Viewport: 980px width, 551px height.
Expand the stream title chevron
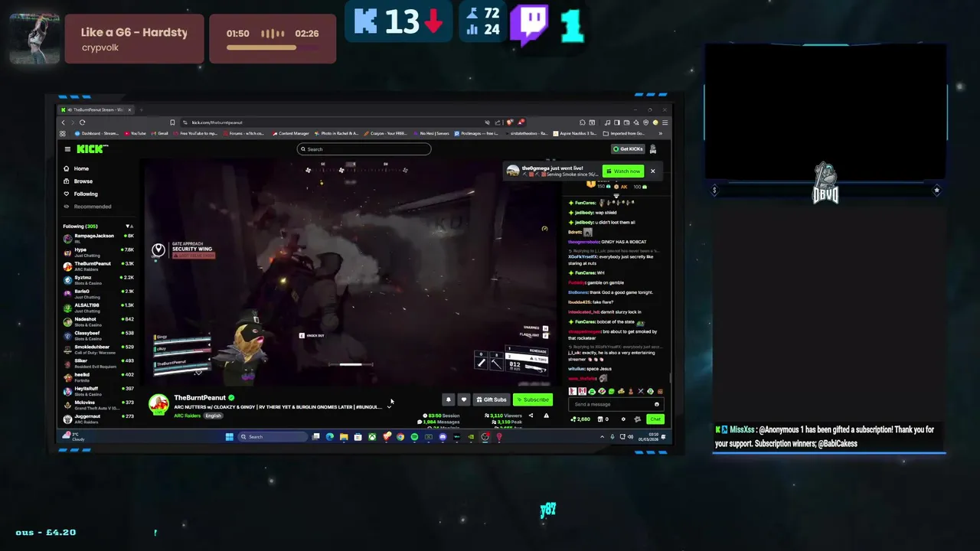[x=389, y=407]
